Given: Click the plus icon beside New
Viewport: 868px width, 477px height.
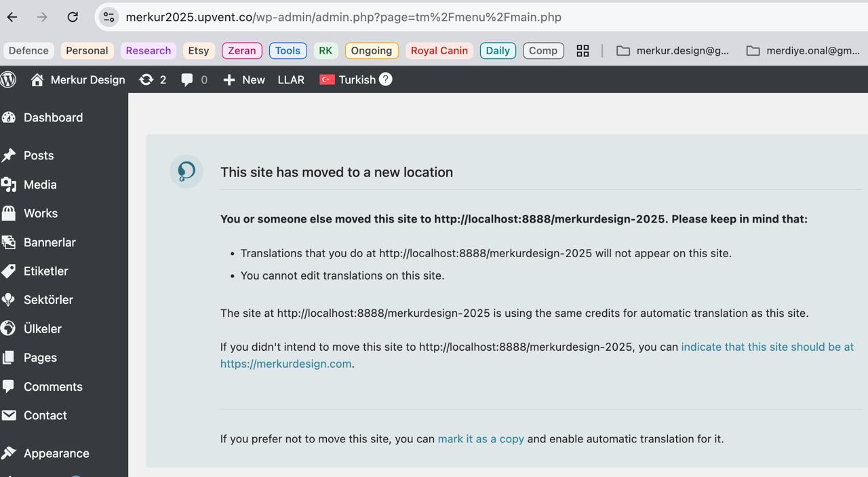Looking at the screenshot, I should coord(229,79).
